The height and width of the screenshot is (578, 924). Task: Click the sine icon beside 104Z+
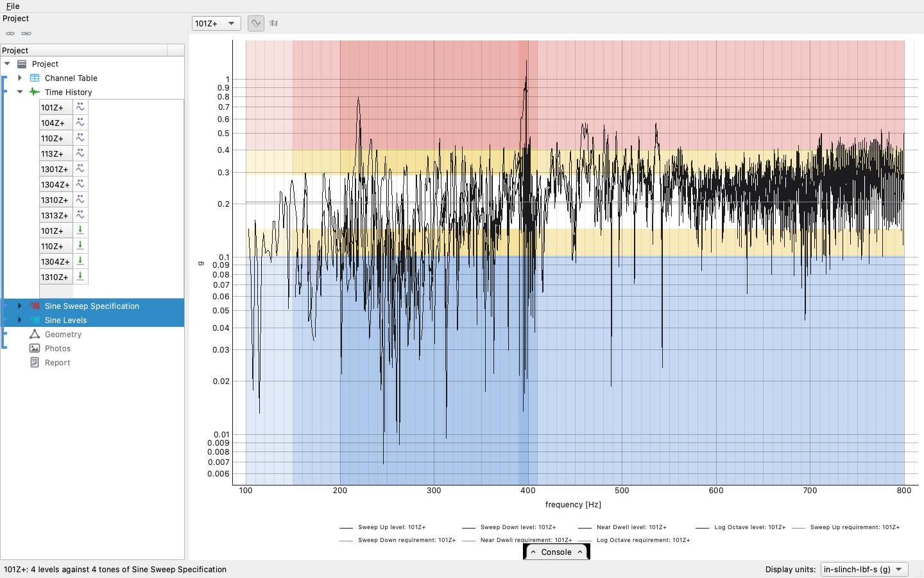coord(80,123)
